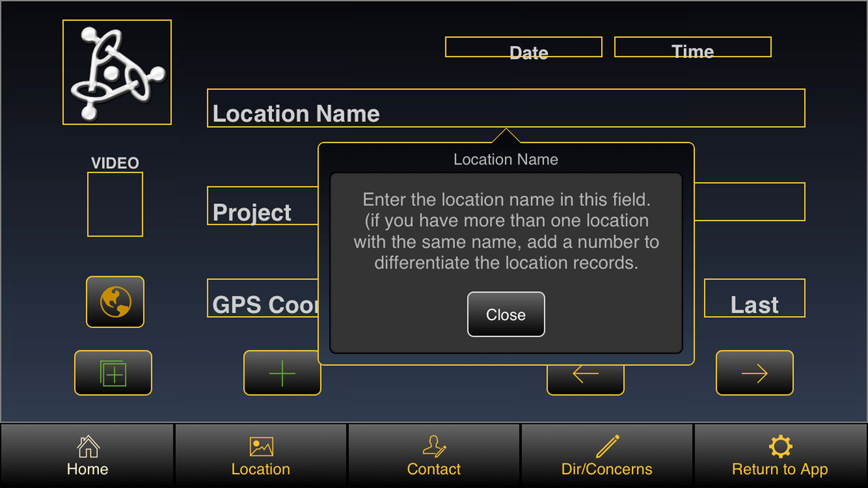The image size is (868, 488).
Task: Click the Location Name input field
Action: coord(506,108)
